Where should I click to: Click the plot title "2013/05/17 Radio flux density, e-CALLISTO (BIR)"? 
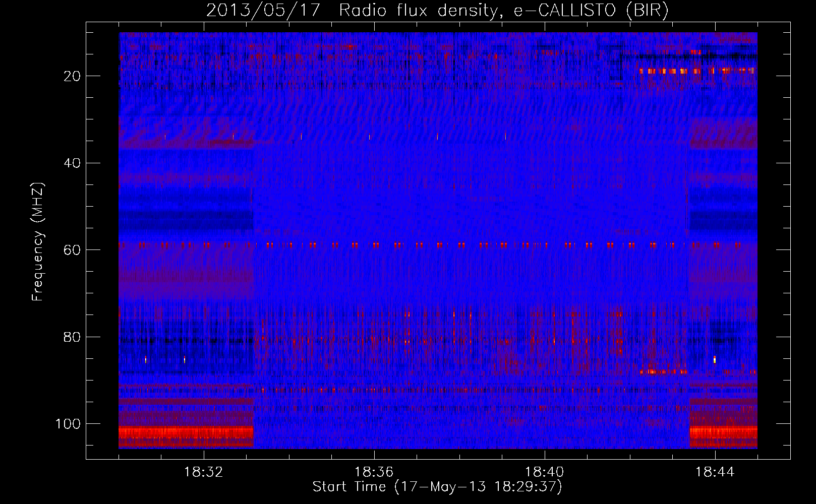[x=437, y=11]
